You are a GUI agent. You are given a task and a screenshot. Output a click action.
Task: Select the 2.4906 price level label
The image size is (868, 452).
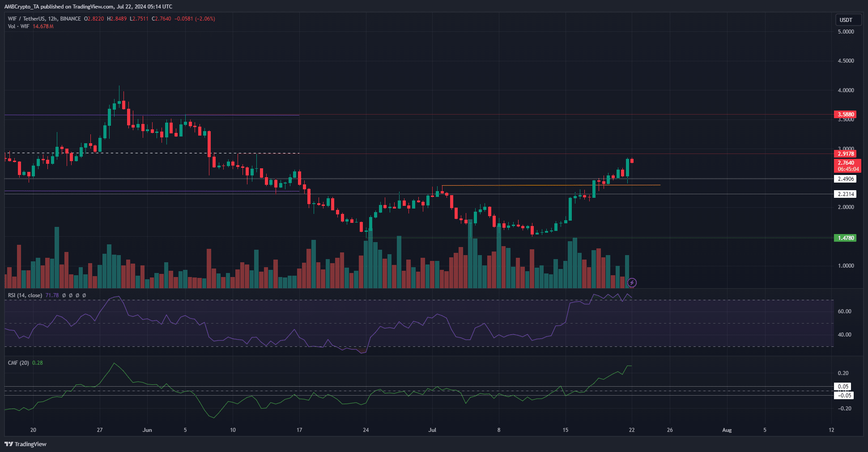[846, 179]
